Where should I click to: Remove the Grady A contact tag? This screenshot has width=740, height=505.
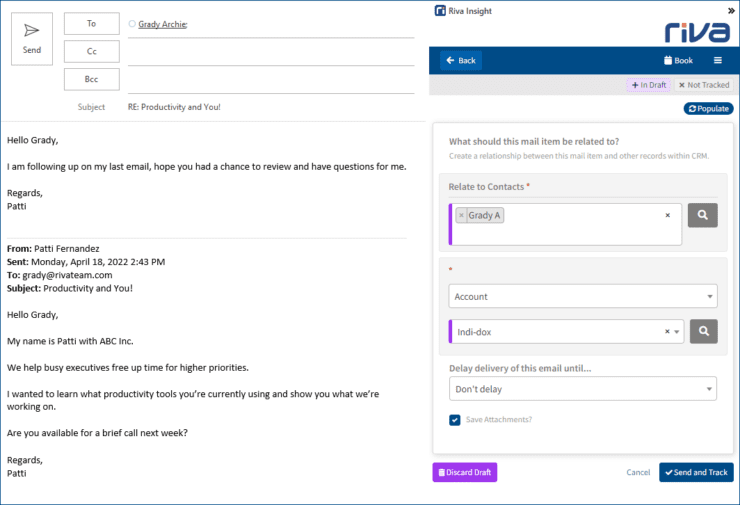(462, 215)
